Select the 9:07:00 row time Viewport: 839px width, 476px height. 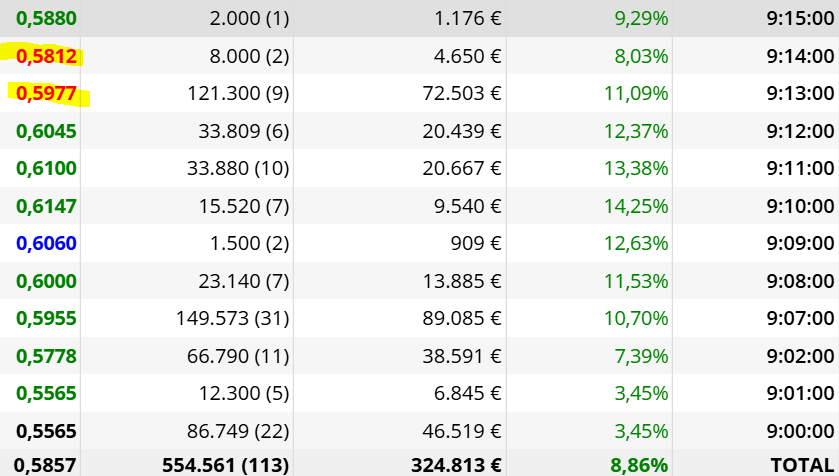pos(800,319)
